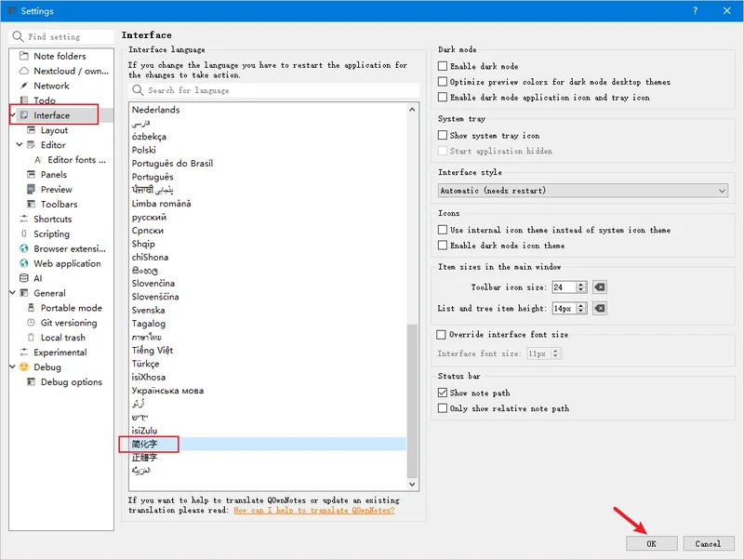Open the Interface settings page
Image resolution: width=744 pixels, height=560 pixels.
pos(51,115)
